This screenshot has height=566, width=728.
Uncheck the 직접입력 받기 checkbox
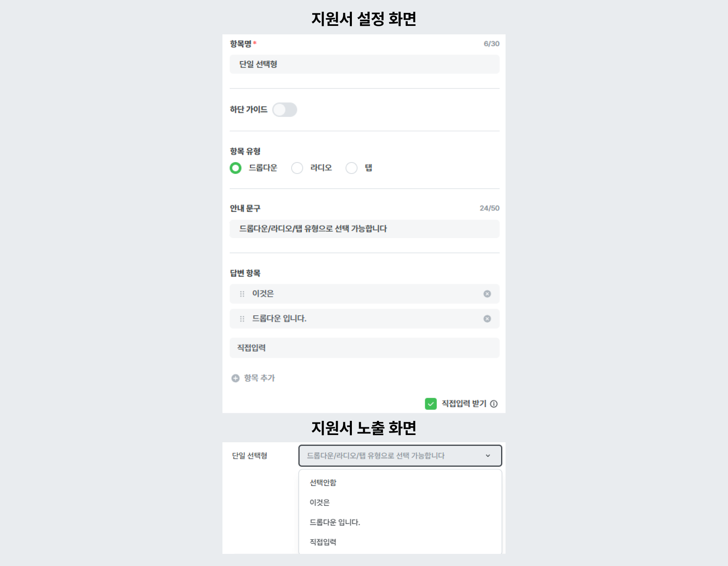pyautogui.click(x=431, y=403)
